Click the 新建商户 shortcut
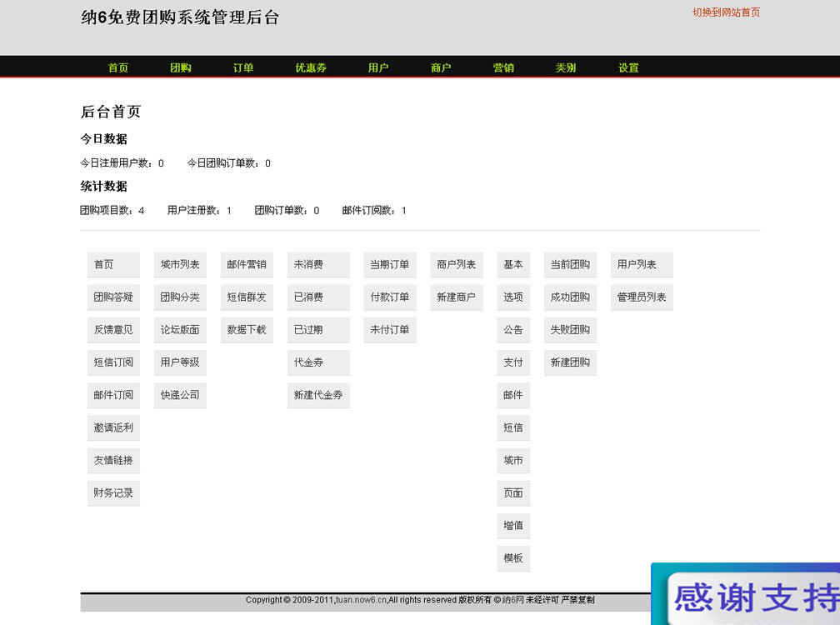 coord(457,297)
